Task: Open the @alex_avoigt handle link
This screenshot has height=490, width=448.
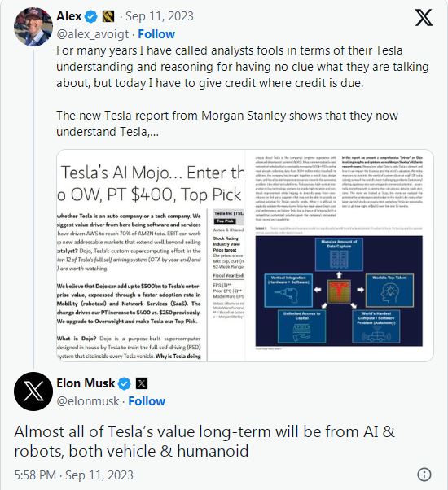Action: click(x=93, y=34)
